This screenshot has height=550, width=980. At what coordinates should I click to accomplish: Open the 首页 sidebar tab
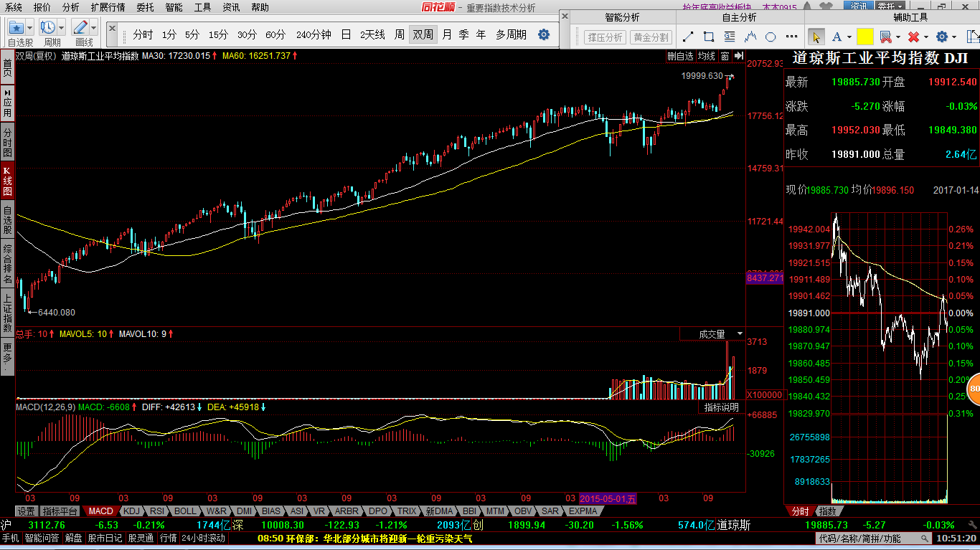click(7, 68)
